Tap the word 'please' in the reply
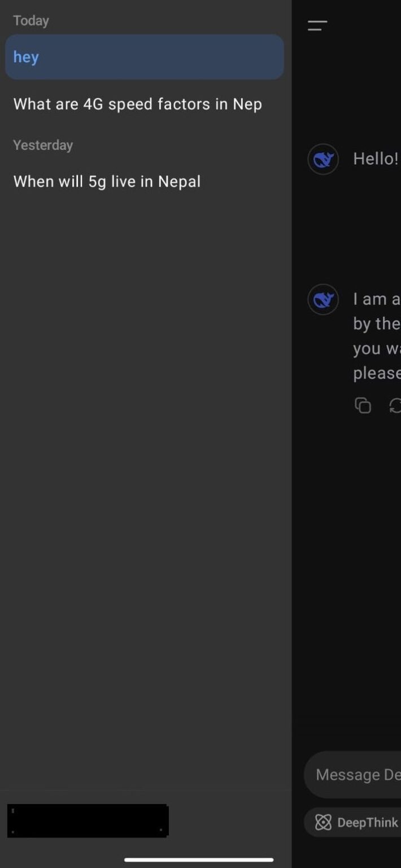 pyautogui.click(x=376, y=373)
